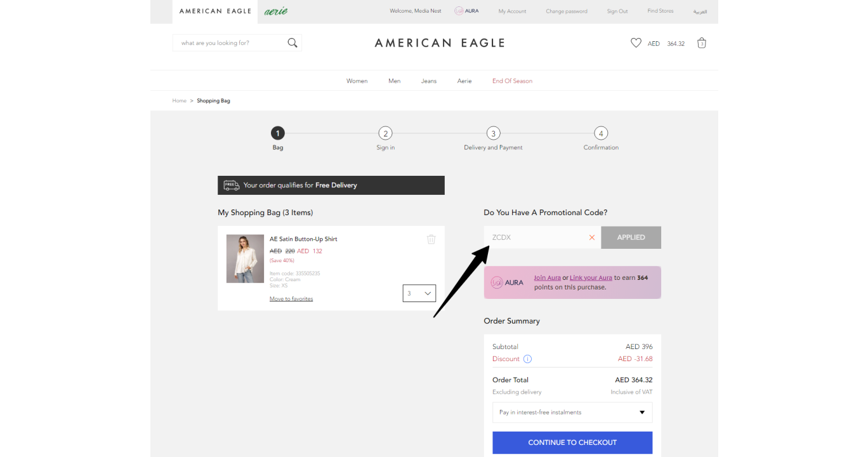
Task: Click the AE Satin Button-Up Shirt title
Action: pyautogui.click(x=303, y=239)
